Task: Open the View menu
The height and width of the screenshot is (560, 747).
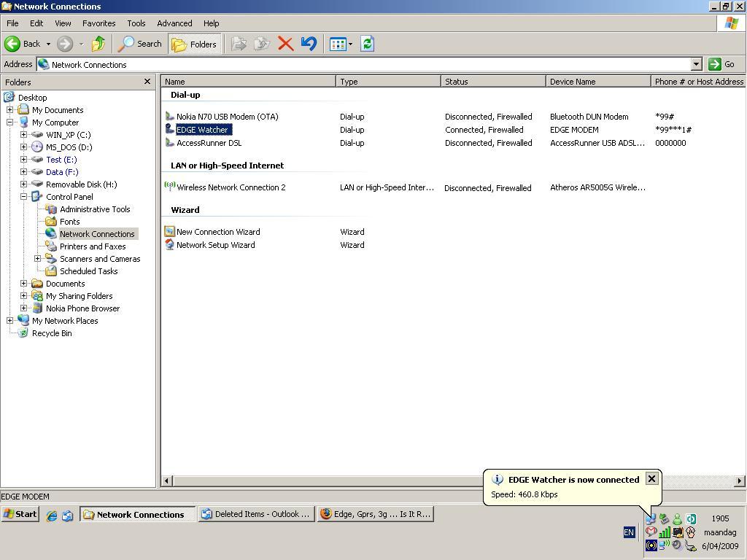Action: 63,23
